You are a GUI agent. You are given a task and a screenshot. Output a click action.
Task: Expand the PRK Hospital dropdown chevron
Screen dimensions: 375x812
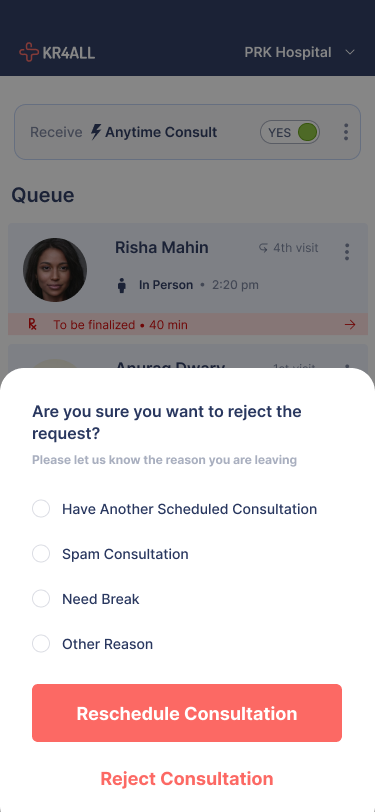pyautogui.click(x=350, y=52)
